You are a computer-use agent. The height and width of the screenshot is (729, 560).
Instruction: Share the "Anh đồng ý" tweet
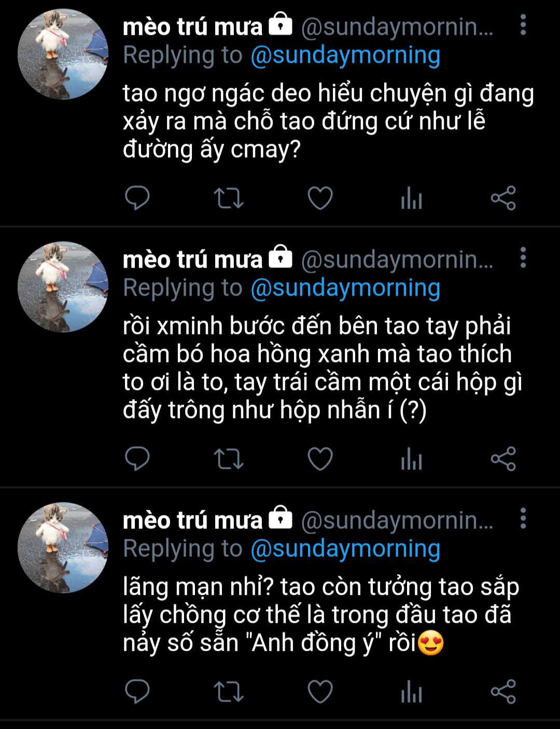pyautogui.click(x=503, y=691)
